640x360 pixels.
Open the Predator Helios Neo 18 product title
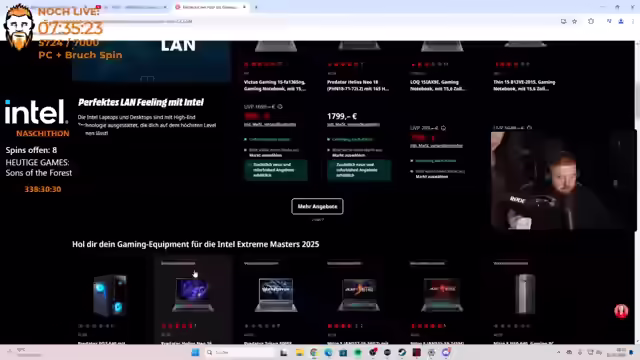tap(358, 85)
